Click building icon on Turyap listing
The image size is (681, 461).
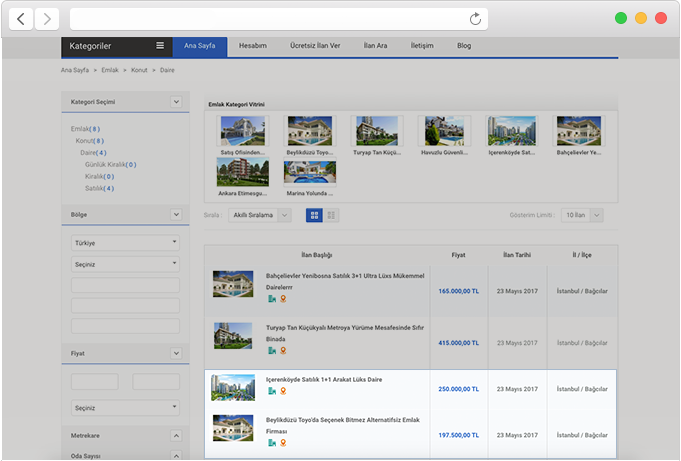(x=271, y=351)
